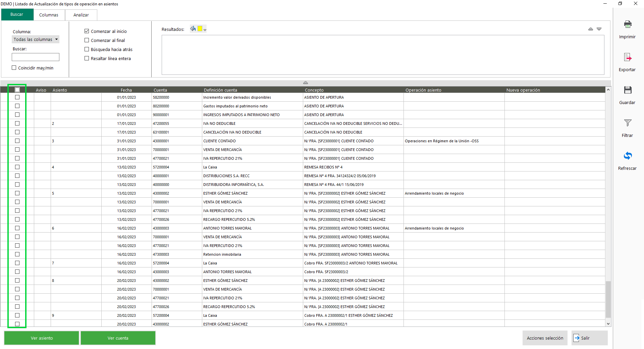The image size is (644, 349).
Task: Click the Filtrar funnel icon
Action: tap(628, 123)
